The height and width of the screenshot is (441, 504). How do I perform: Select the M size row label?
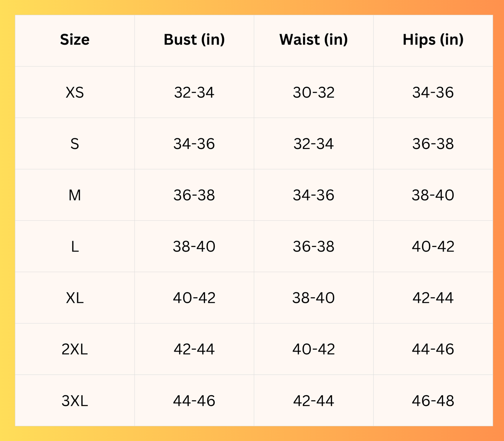[75, 195]
